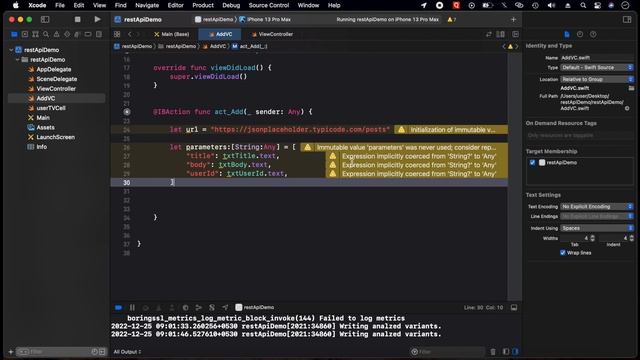The height and width of the screenshot is (360, 640).
Task: Click the Tab width stepper
Action: 593,238
